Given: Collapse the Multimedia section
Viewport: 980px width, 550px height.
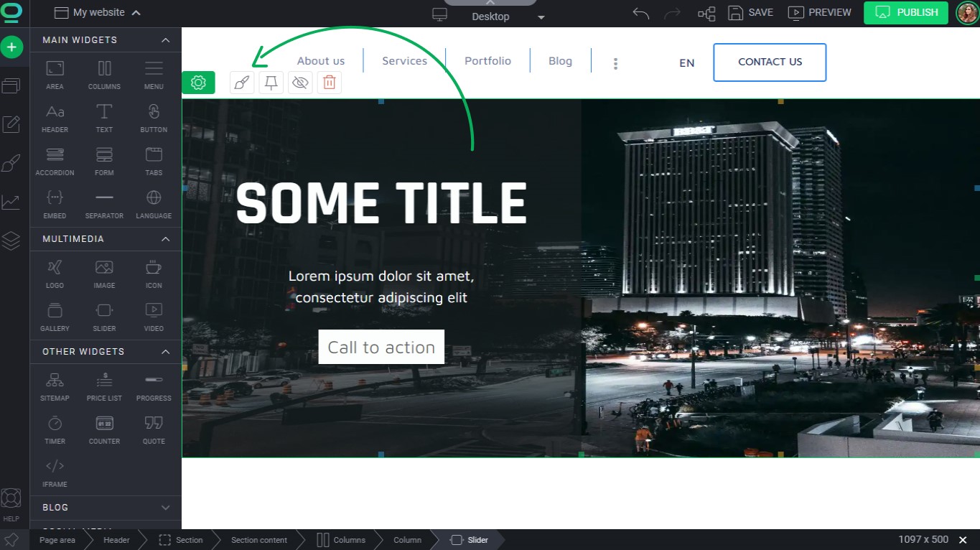Looking at the screenshot, I should click(165, 239).
